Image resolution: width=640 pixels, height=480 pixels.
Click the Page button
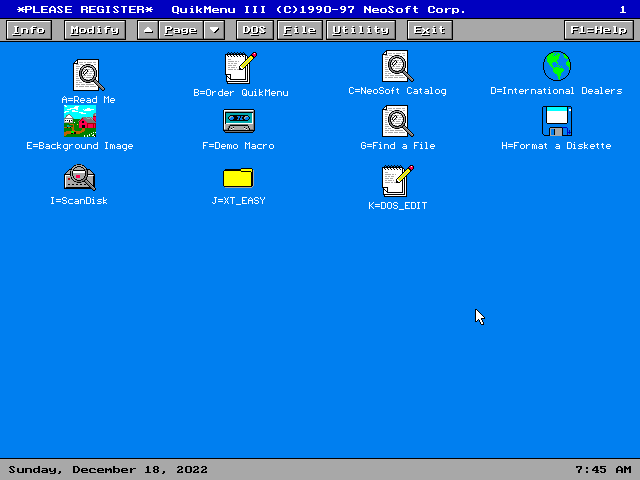coord(181,30)
